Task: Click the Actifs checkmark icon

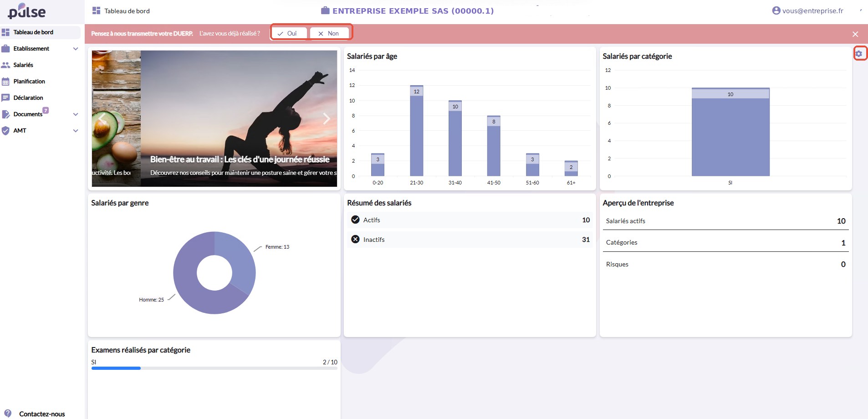Action: (x=356, y=220)
